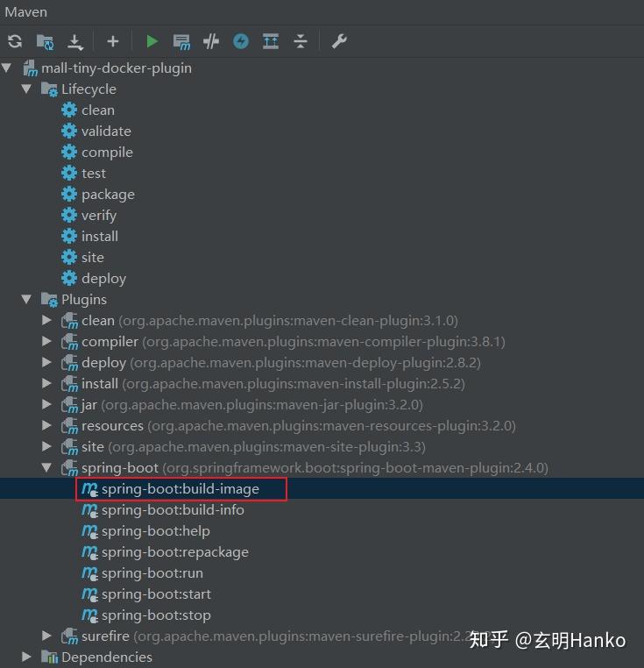Expand the Dependencies node
644x668 pixels.
pyautogui.click(x=26, y=657)
